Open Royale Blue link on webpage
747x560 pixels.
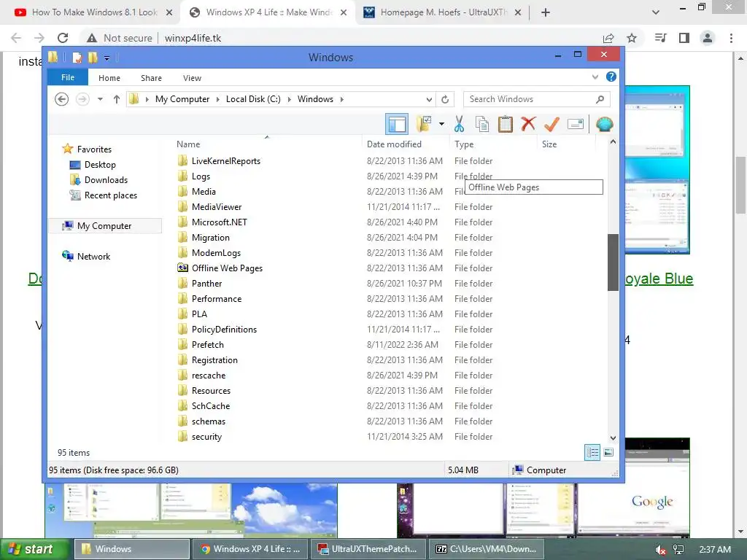pos(659,279)
